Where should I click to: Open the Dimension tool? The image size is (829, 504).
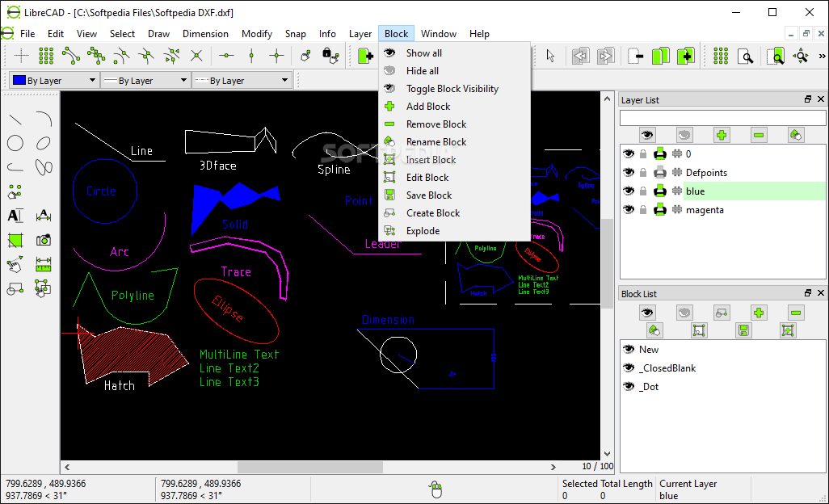(44, 216)
